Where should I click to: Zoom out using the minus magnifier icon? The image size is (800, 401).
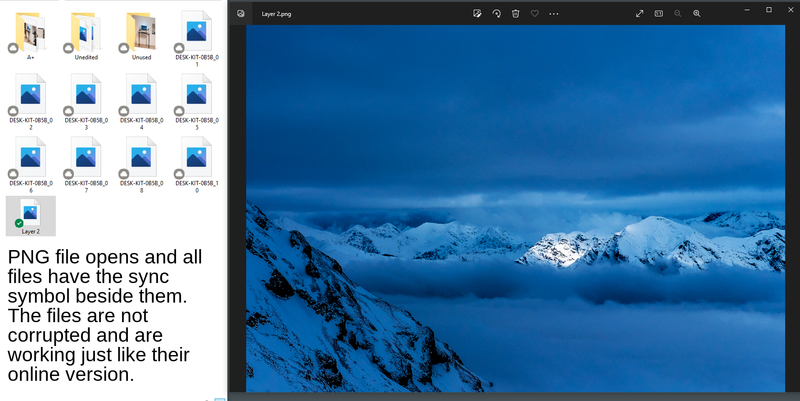[678, 13]
